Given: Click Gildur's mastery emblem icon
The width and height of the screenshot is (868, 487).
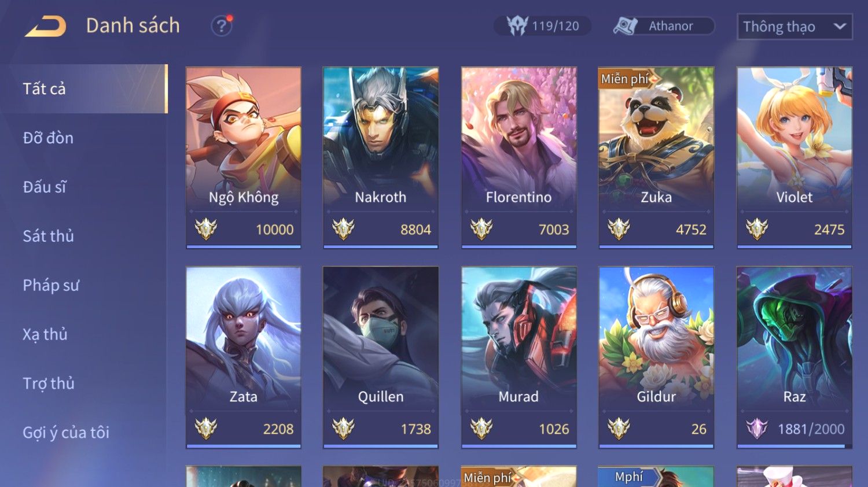Looking at the screenshot, I should [619, 429].
